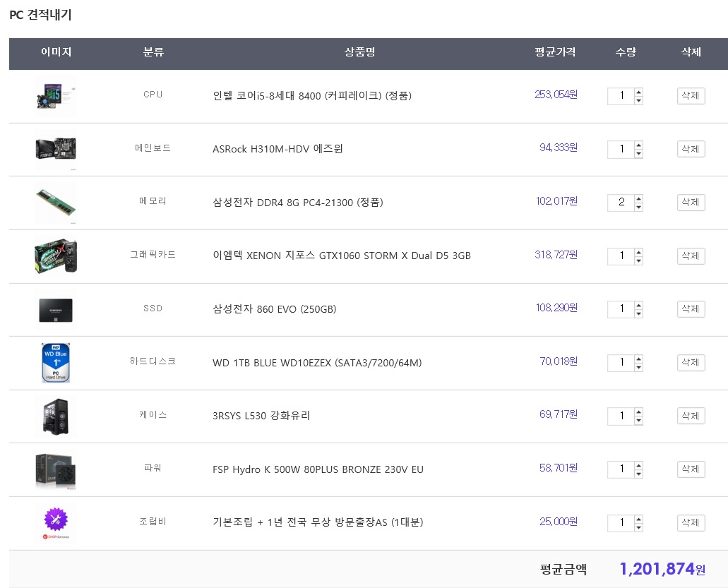Focus the quantity field in the CPU row

pyautogui.click(x=621, y=96)
